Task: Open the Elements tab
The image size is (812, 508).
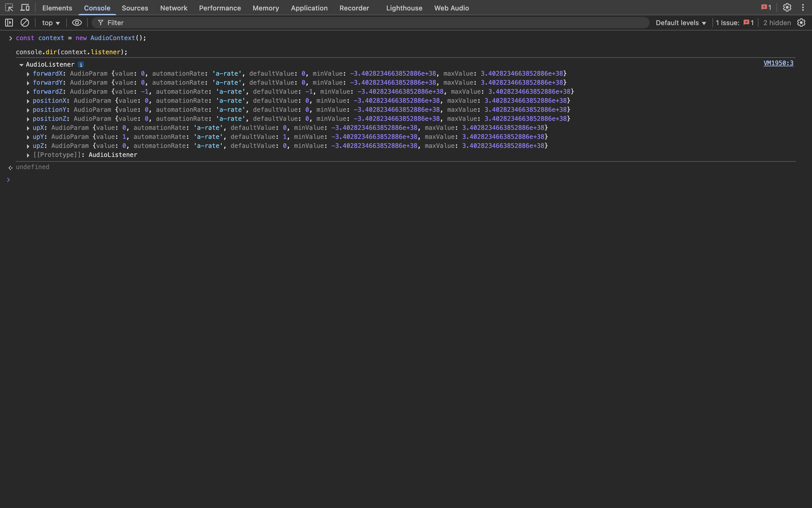Action: tap(57, 8)
